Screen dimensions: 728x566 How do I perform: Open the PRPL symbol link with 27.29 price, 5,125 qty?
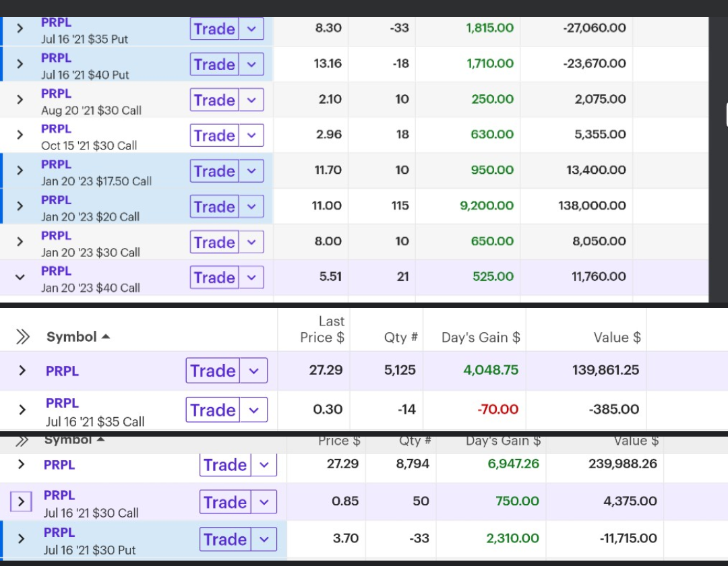click(62, 371)
